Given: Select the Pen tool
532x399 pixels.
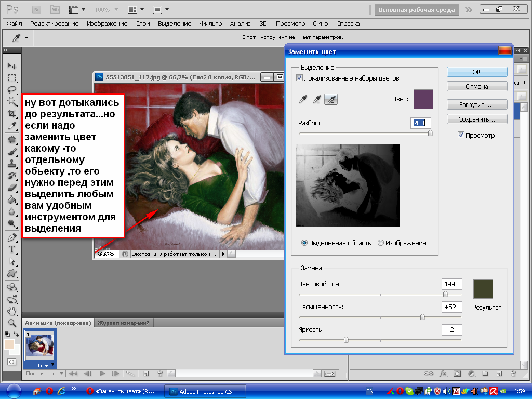Looking at the screenshot, I should pyautogui.click(x=12, y=237).
